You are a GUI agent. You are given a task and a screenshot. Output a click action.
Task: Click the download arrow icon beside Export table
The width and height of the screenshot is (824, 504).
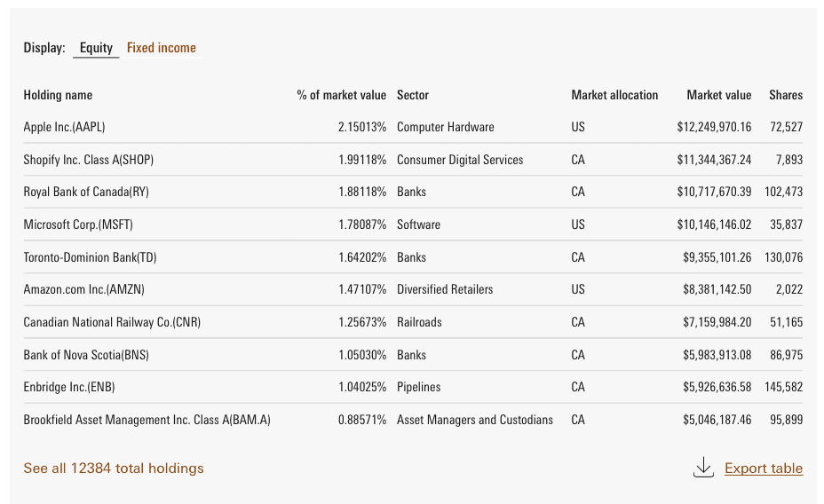[703, 468]
